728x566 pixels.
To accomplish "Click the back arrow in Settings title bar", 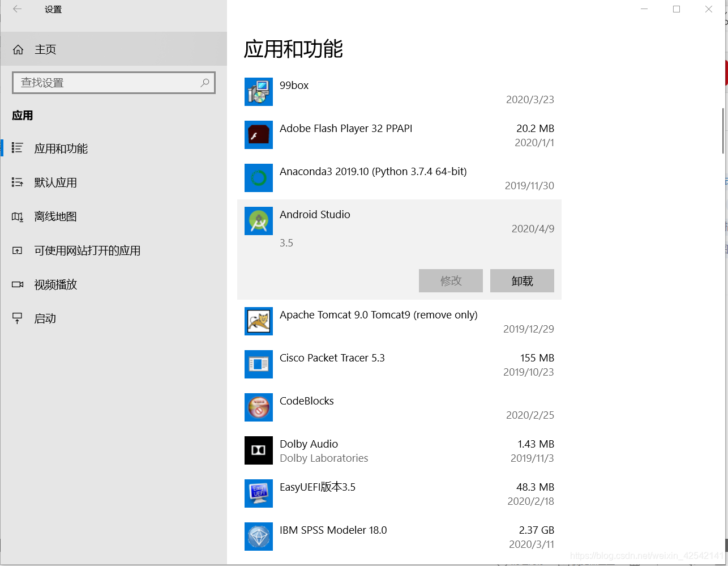I will coord(17,9).
